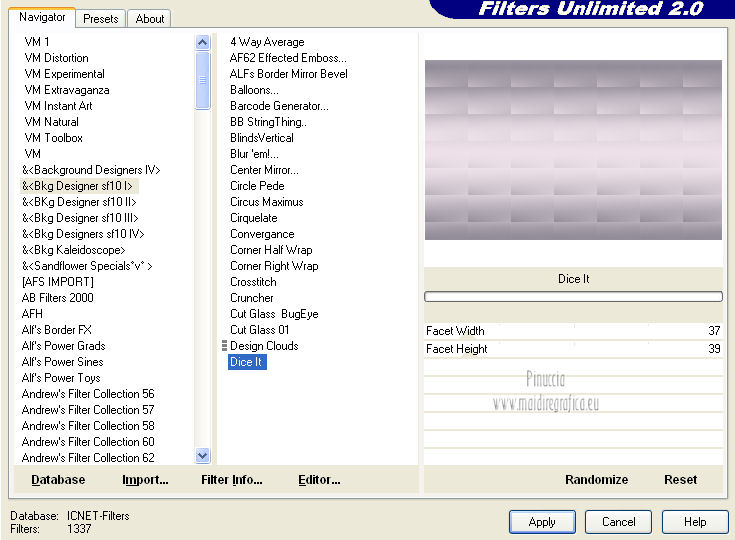
Task: Adjust the Facet Width slider
Action: pyautogui.click(x=573, y=331)
